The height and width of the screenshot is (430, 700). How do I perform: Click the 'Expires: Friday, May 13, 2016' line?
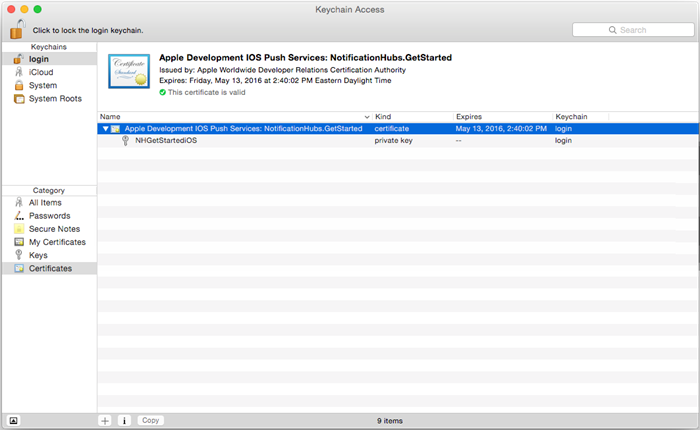[275, 81]
